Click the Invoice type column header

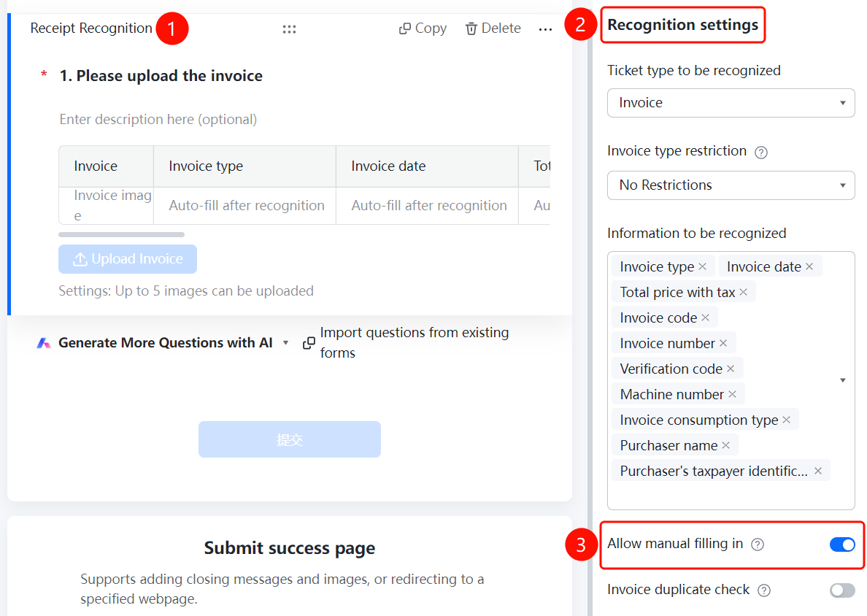tap(244, 166)
